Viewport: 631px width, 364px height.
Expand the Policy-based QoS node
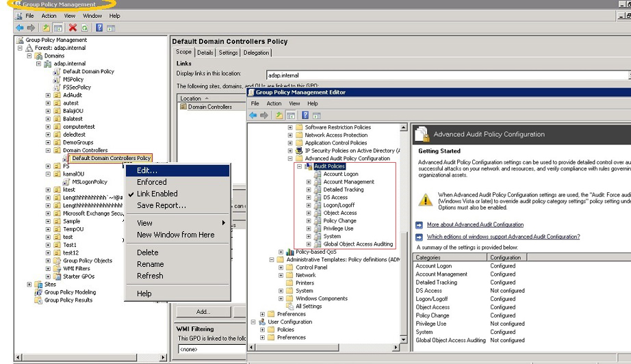[x=281, y=252]
